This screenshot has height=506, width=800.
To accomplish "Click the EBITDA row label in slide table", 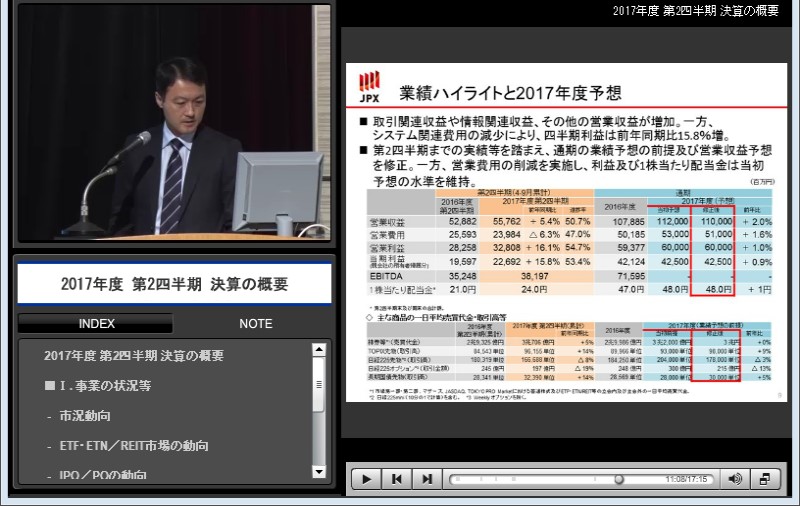I will pyautogui.click(x=386, y=276).
